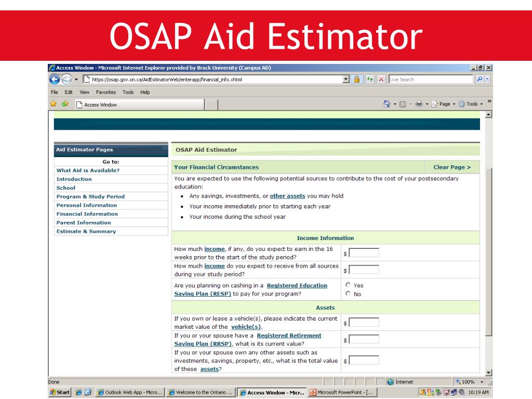The width and height of the screenshot is (532, 399).
Task: Click the vehicle market value field
Action: click(364, 322)
